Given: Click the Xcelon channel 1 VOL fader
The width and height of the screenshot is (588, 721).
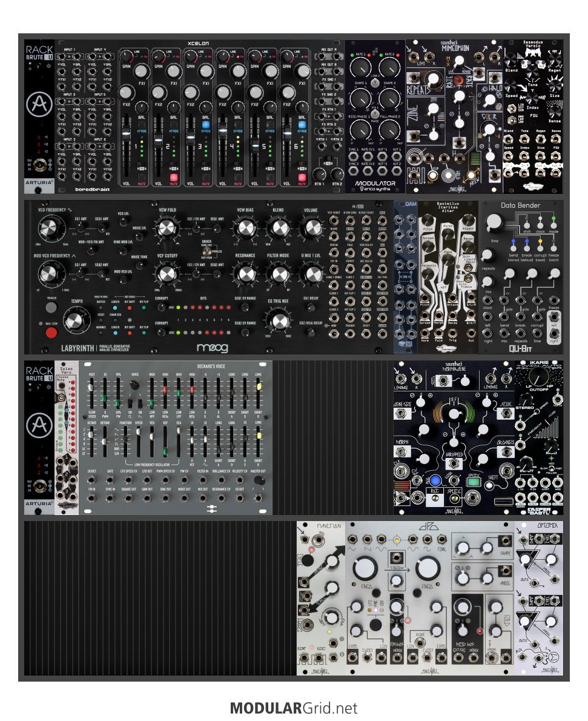Looking at the screenshot, I should [x=126, y=133].
